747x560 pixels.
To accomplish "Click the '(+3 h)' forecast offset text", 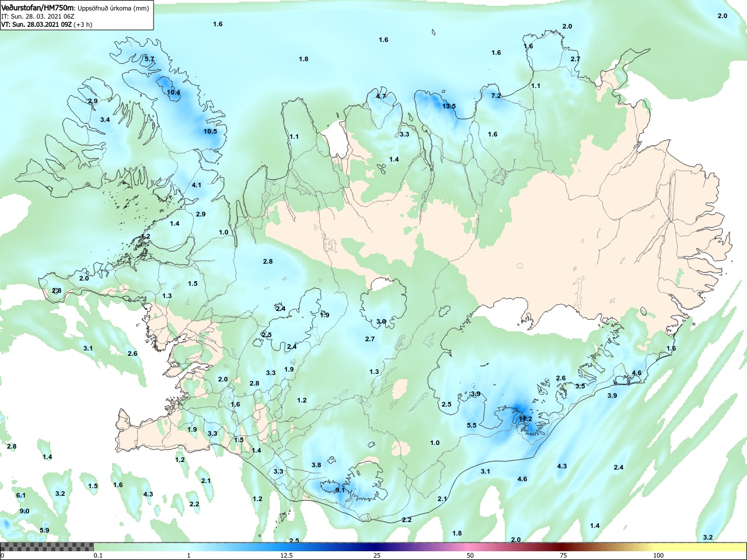I will tap(83, 24).
